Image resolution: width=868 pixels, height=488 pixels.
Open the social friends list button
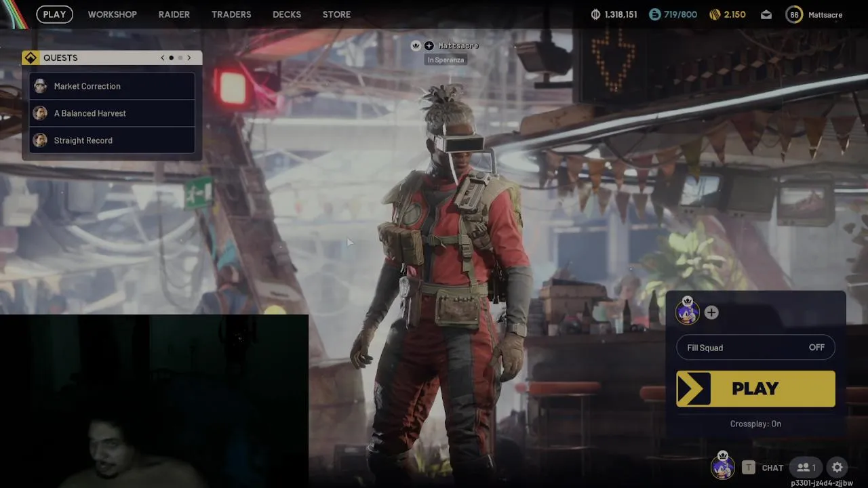click(x=806, y=467)
